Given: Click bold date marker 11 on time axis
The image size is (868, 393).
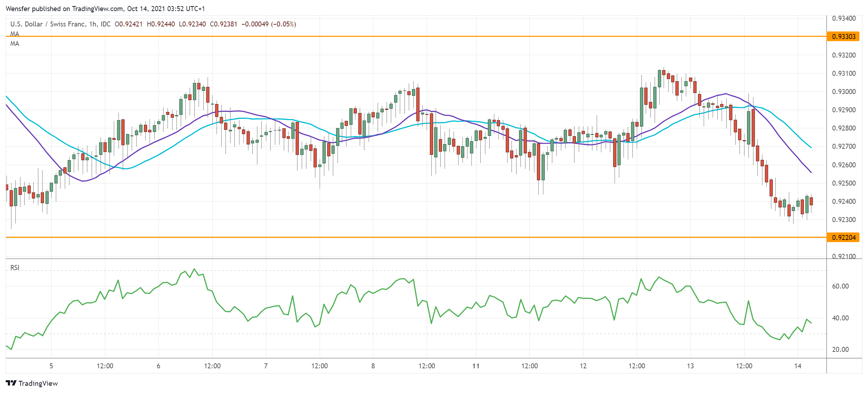Looking at the screenshot, I should pyautogui.click(x=476, y=366).
